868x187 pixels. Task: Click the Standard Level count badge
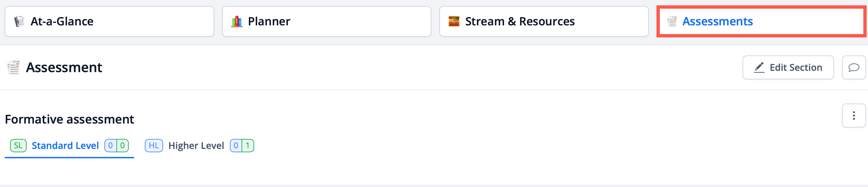tap(116, 146)
